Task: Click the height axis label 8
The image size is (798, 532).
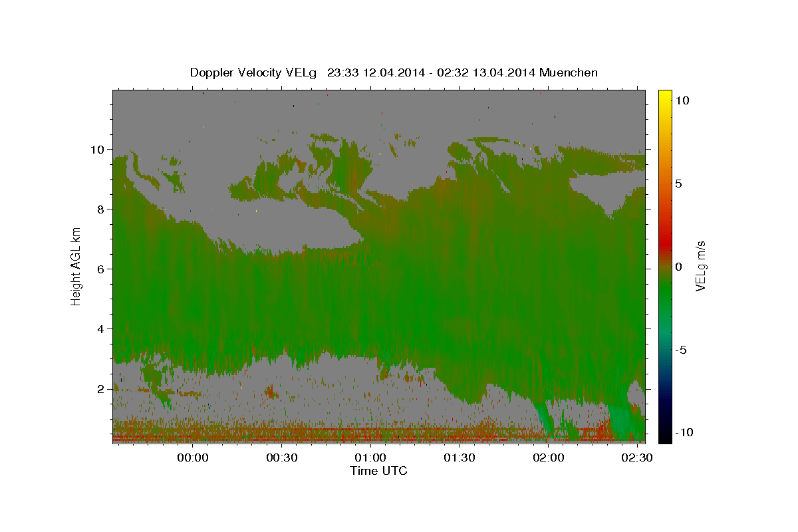Action: click(x=100, y=209)
